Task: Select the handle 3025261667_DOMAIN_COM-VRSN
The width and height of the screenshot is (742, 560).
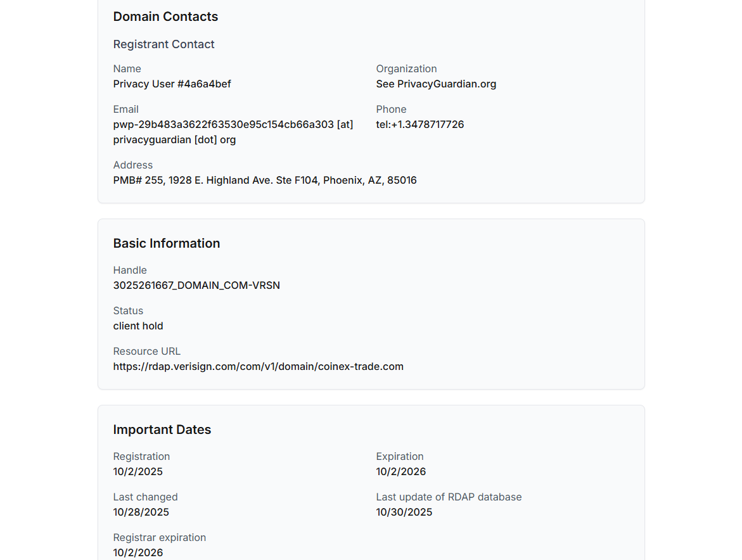Action: 196,286
